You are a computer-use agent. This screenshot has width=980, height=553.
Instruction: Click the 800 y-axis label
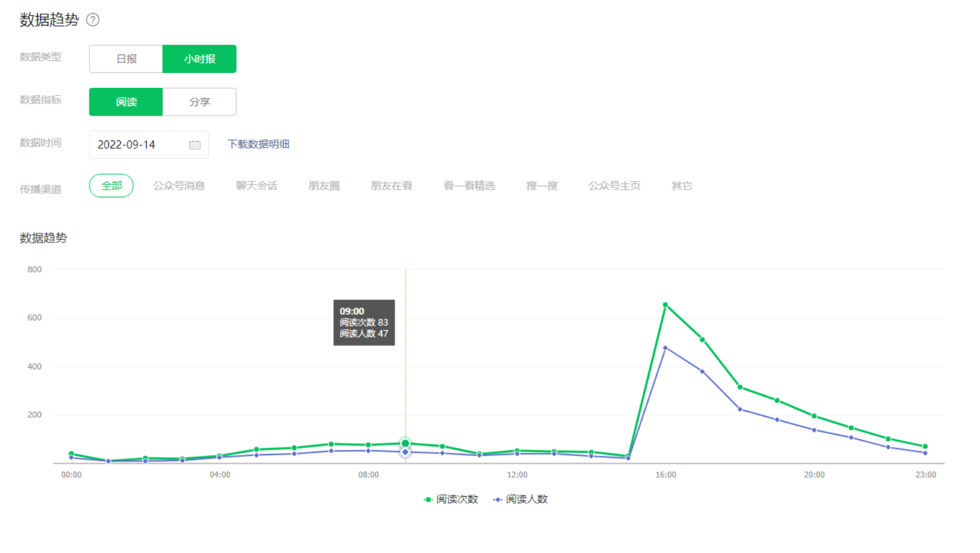(x=34, y=269)
